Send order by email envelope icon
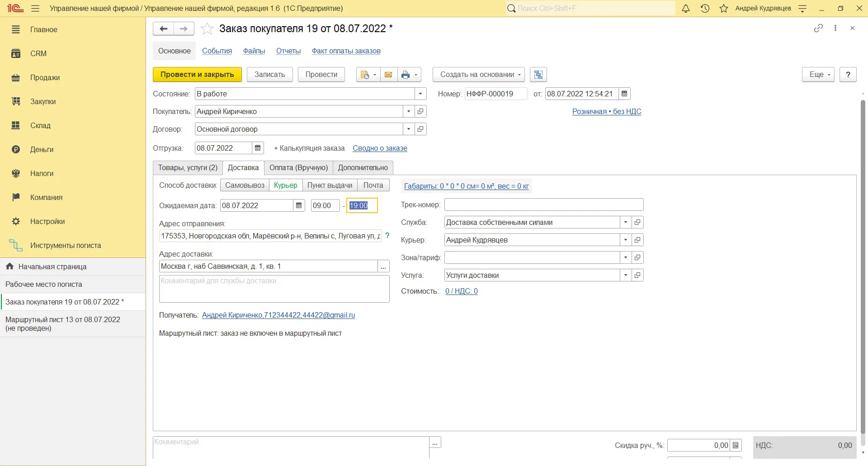The width and height of the screenshot is (868, 466). click(x=388, y=75)
